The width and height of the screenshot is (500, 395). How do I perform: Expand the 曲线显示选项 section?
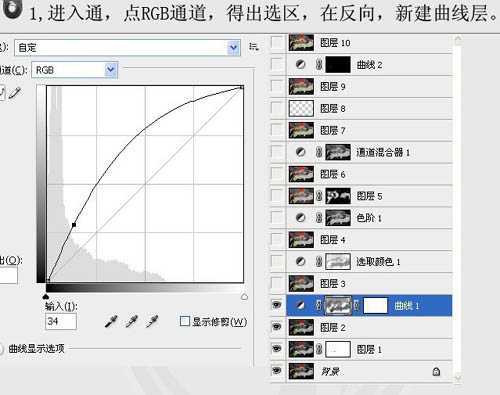[1, 349]
